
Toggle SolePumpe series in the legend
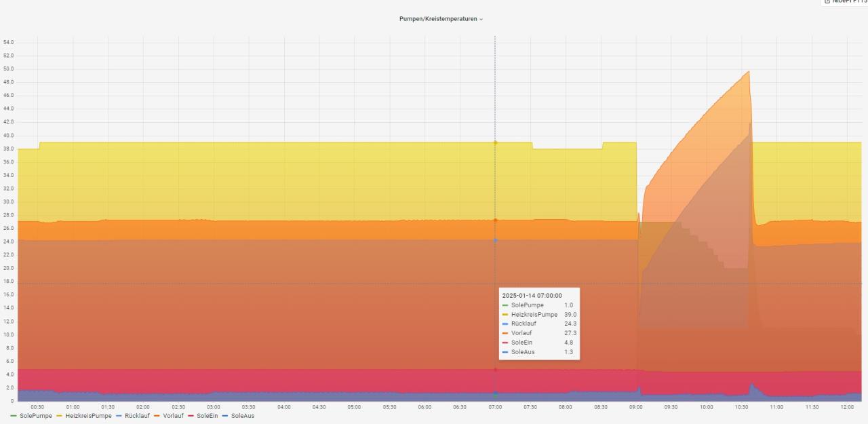[x=35, y=415]
